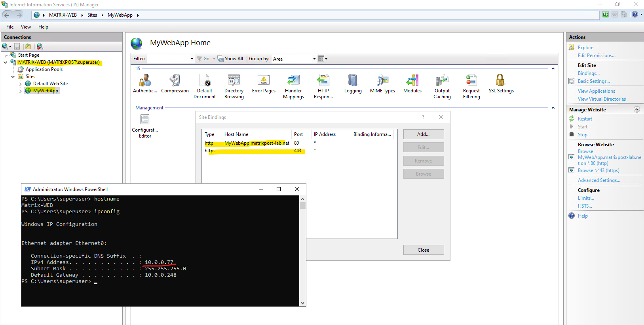Image resolution: width=644 pixels, height=325 pixels.
Task: Click the Explore action link
Action: click(x=585, y=48)
